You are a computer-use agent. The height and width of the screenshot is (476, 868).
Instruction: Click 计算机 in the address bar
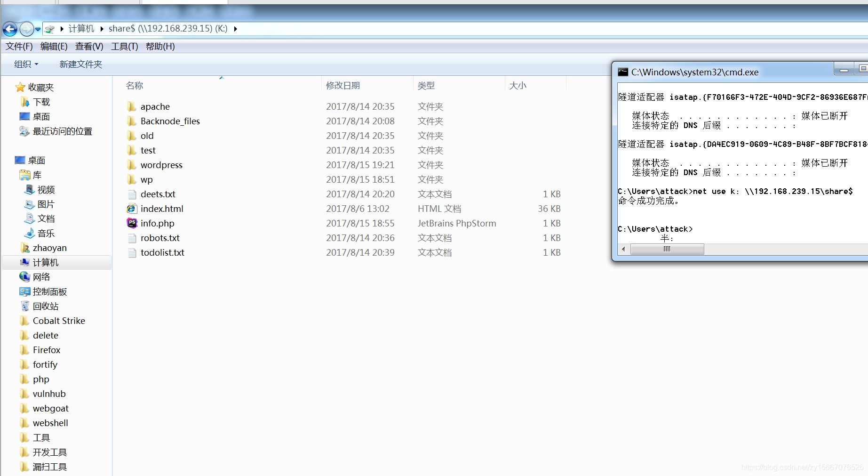point(81,29)
